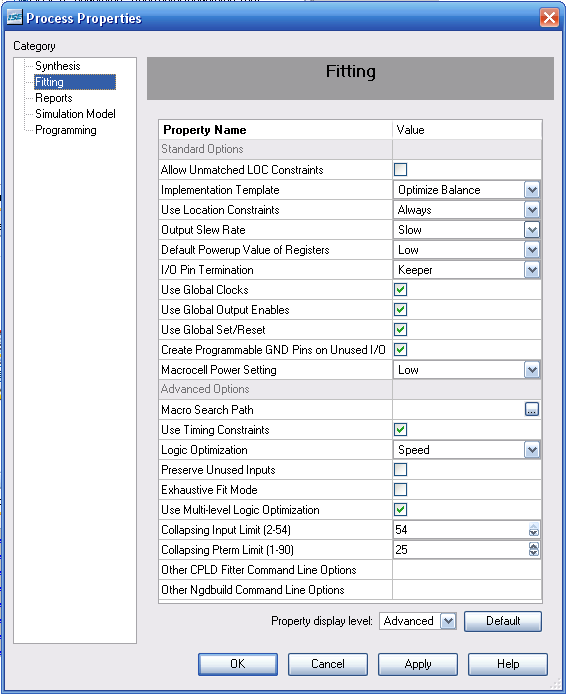The width and height of the screenshot is (566, 695).
Task: Click the Other CPLD Fitter Command Line Options field
Action: [x=467, y=570]
